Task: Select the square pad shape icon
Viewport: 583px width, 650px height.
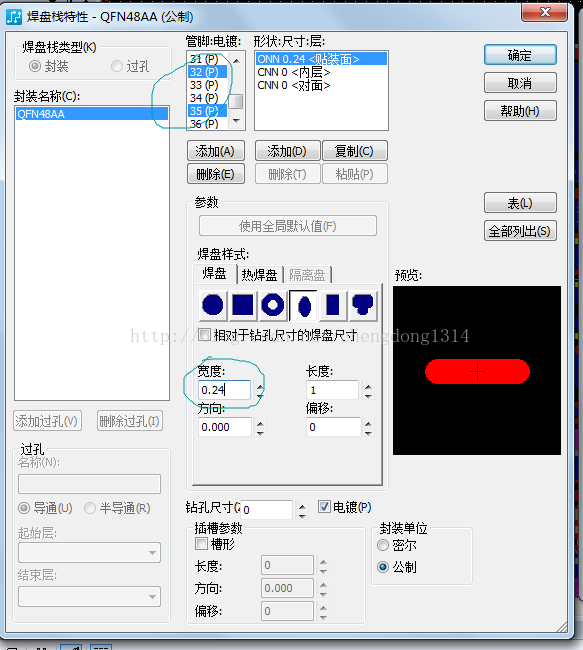Action: point(243,306)
